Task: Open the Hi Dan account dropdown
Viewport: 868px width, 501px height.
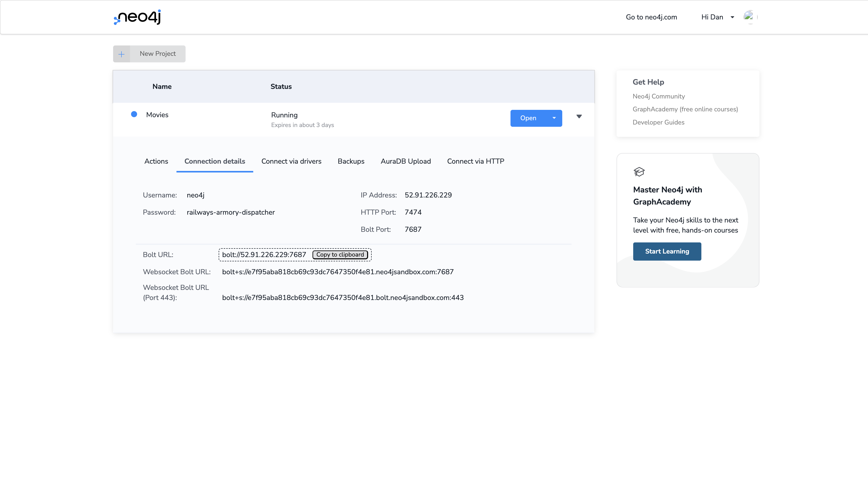Action: [717, 17]
